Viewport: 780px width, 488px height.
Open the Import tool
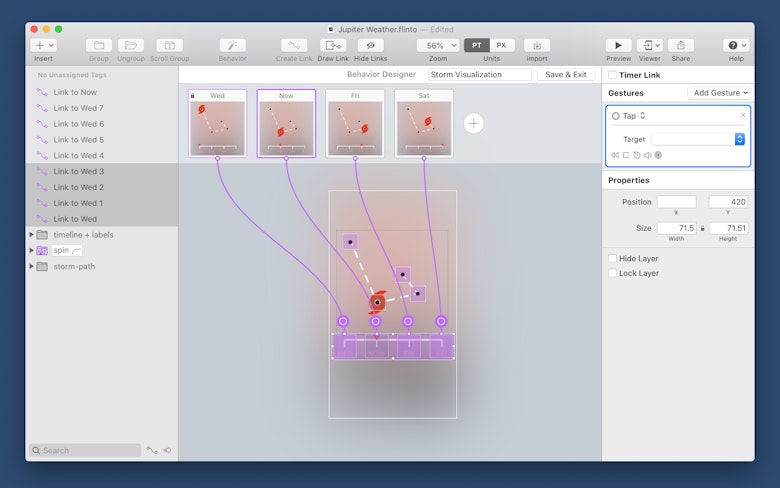[537, 45]
